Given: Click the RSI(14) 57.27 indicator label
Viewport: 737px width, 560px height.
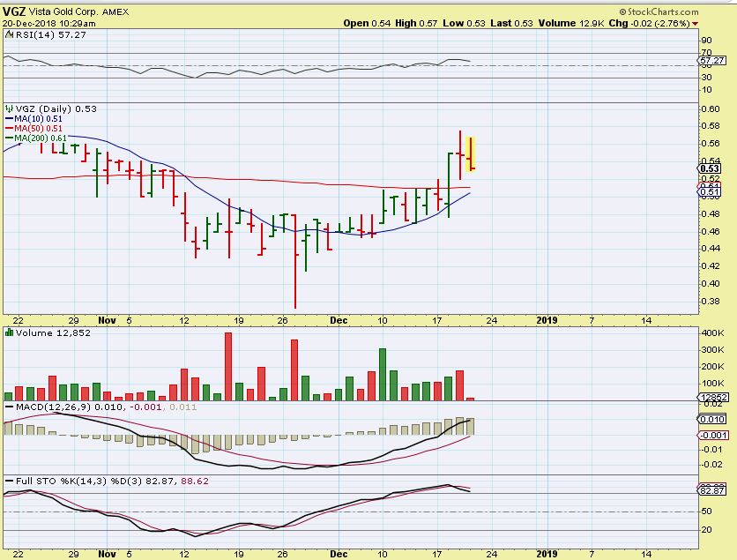Looking at the screenshot, I should [51, 34].
